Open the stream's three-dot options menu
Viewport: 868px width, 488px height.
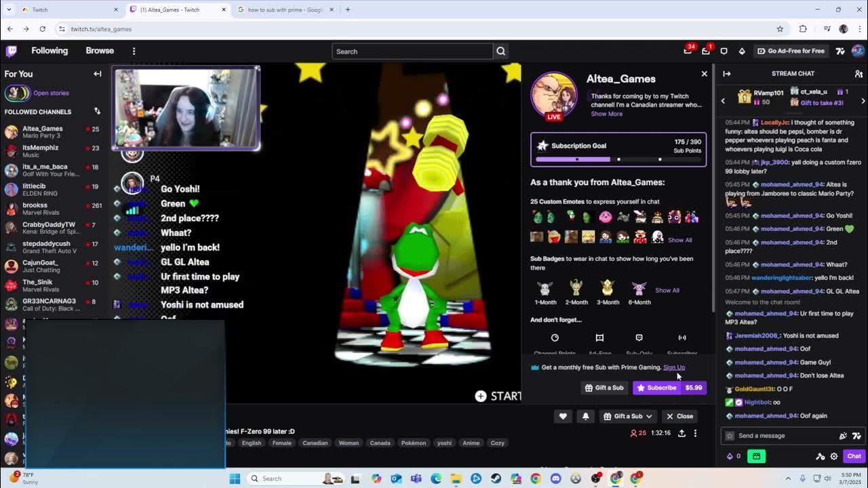pos(695,433)
